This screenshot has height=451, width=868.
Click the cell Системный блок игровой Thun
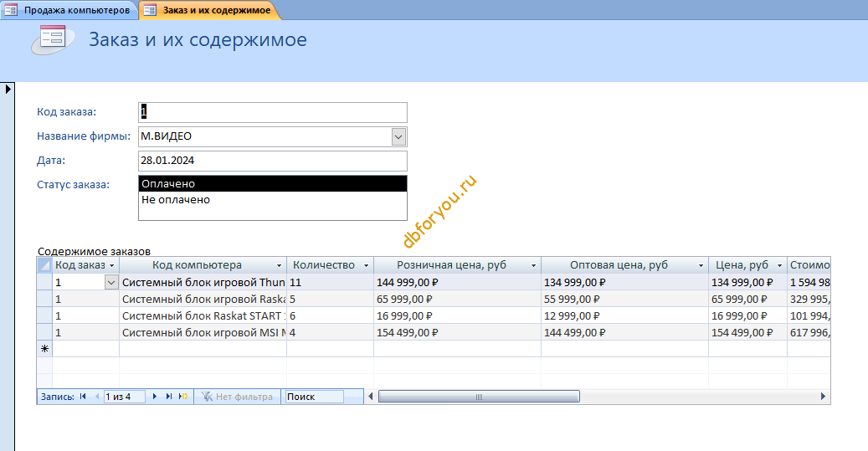[x=203, y=282]
